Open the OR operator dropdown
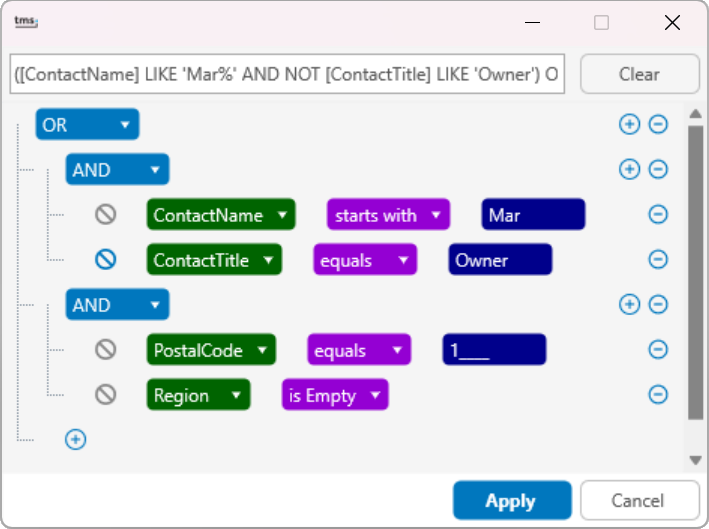The image size is (709, 529). point(87,124)
